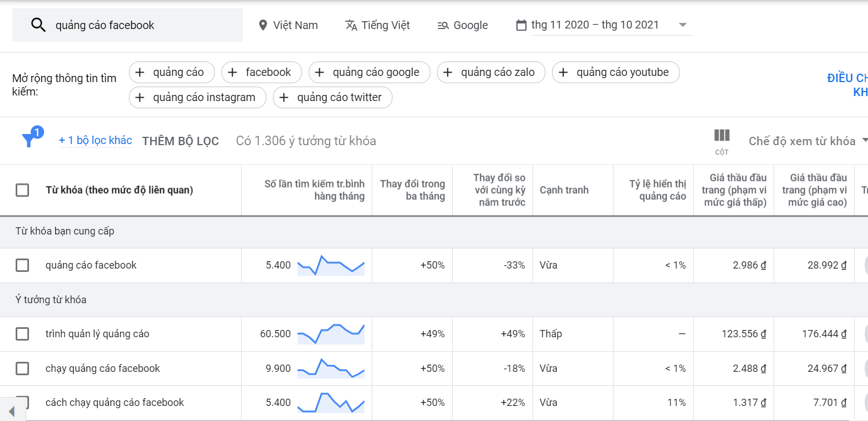Sort by 'Từ khóa (theo mức độ liên quan)' header
The width and height of the screenshot is (868, 421).
119,190
